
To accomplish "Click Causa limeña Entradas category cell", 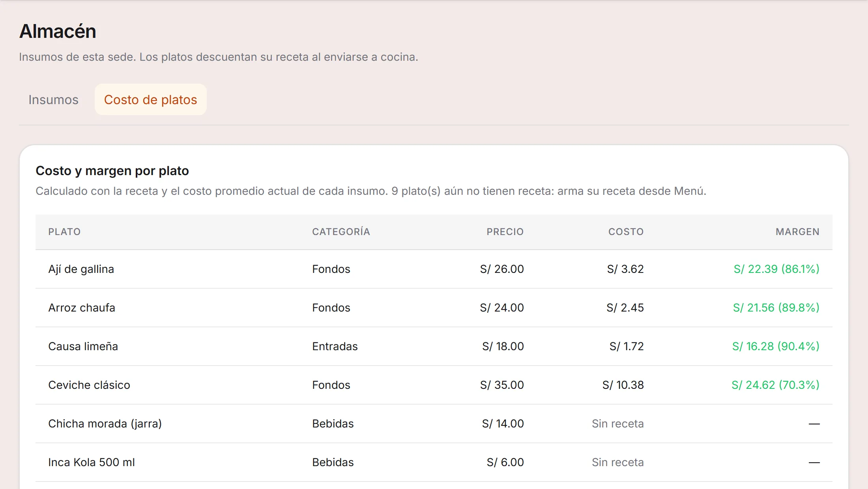I will pyautogui.click(x=335, y=347).
